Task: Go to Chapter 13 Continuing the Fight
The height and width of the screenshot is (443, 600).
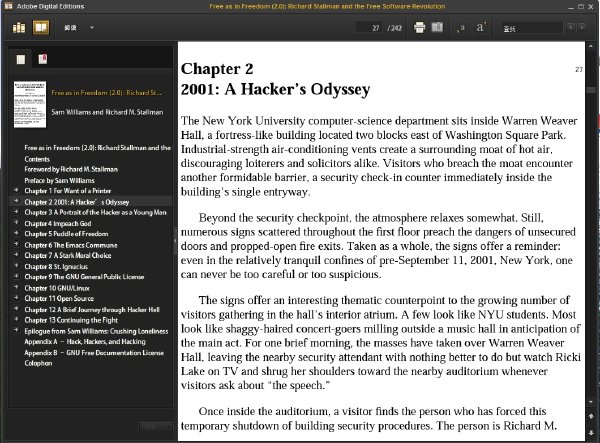Action: [x=71, y=320]
